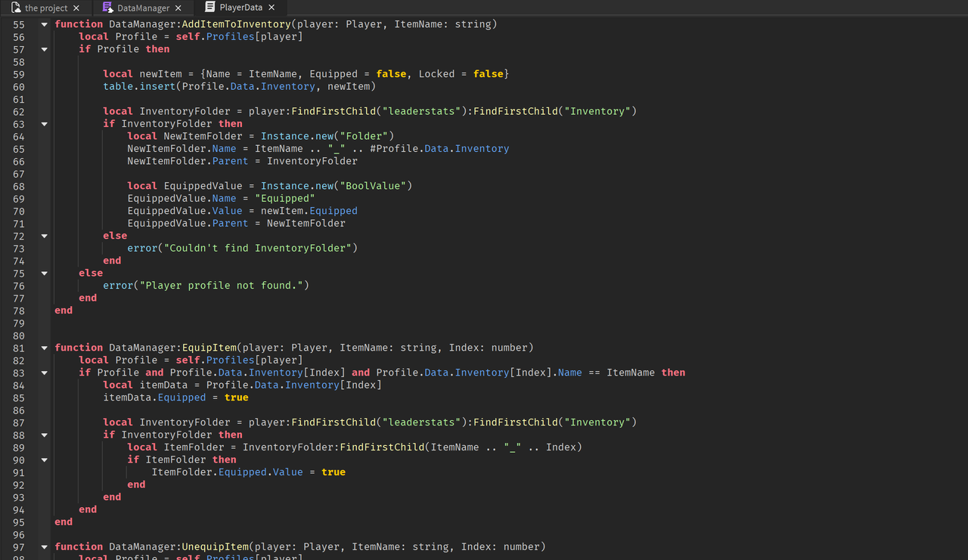Collapse the AddItemToInventory function fold
Viewport: 968px width, 560px height.
(43, 24)
